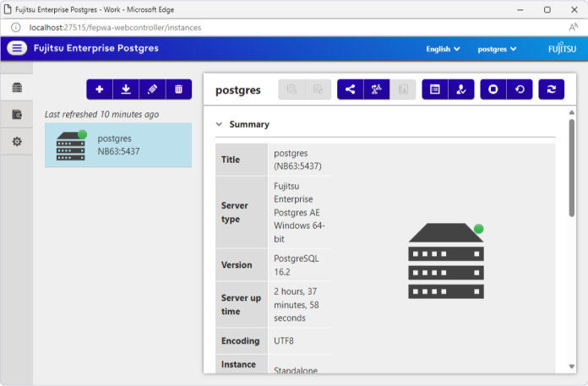Click the stop instance square icon

click(493, 90)
